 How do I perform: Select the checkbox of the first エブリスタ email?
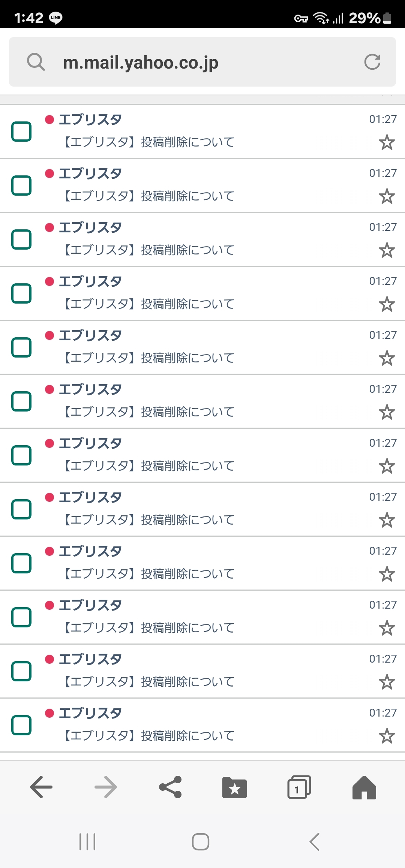tap(21, 132)
